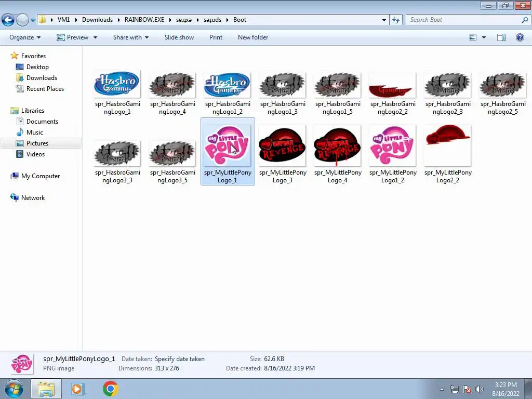Click the Preview toolbar button
532x399 pixels.
(73, 37)
